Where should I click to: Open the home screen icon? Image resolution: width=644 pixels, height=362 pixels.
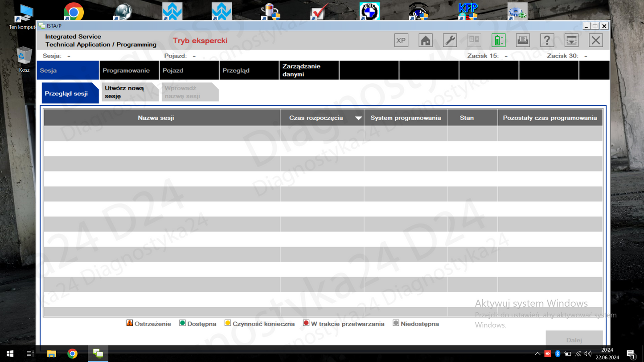point(426,41)
